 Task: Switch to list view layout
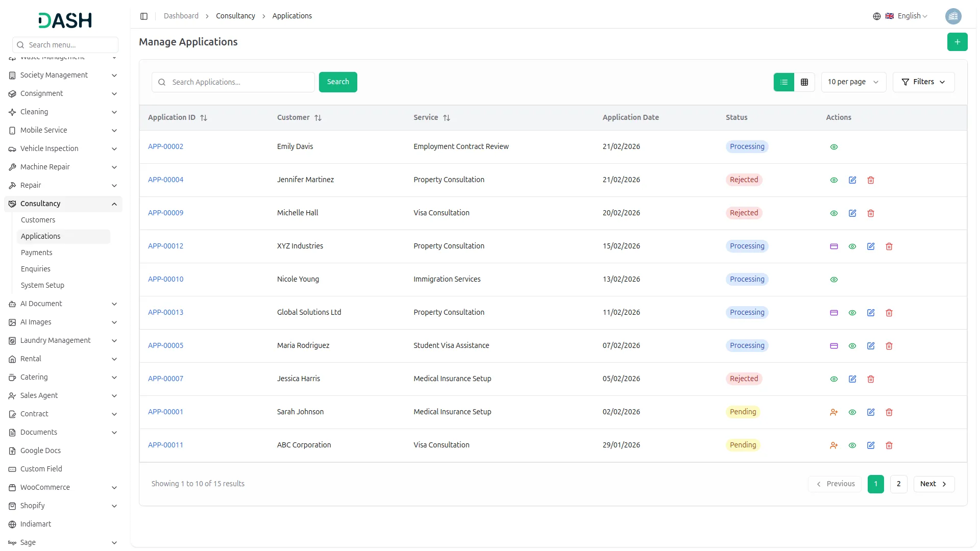tap(784, 82)
